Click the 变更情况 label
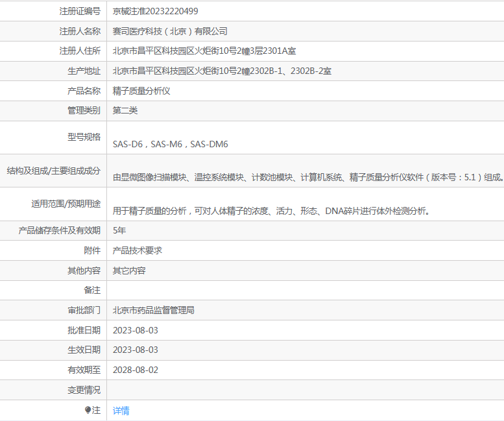504x421 pixels. point(84,390)
